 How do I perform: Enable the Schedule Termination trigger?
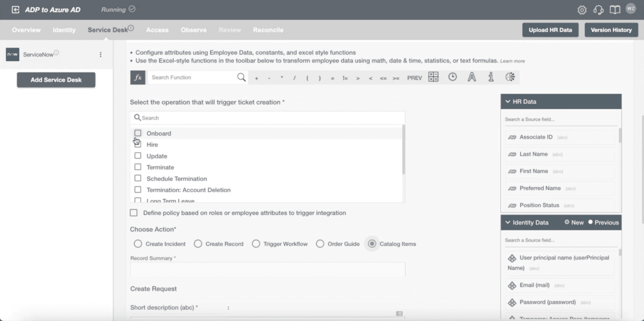point(138,178)
